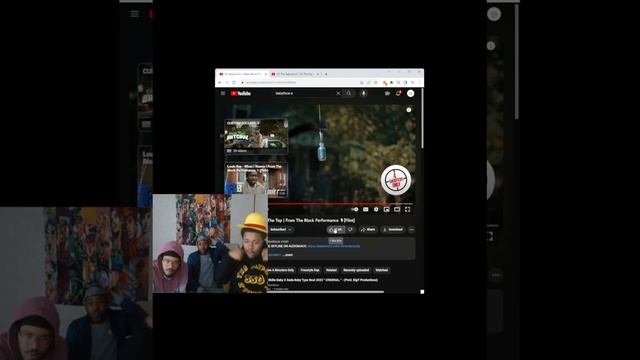Open the more actions ellipsis button
The height and width of the screenshot is (360, 640).
click(x=411, y=230)
